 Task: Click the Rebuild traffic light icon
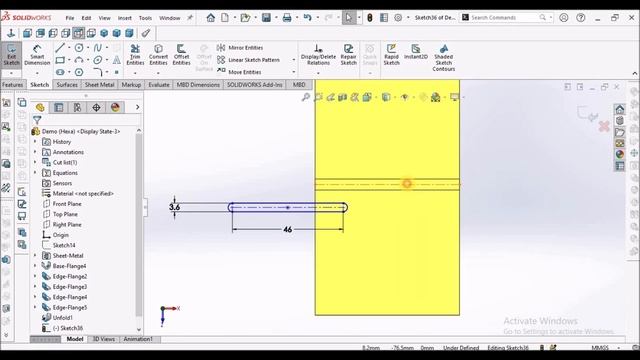(x=370, y=18)
